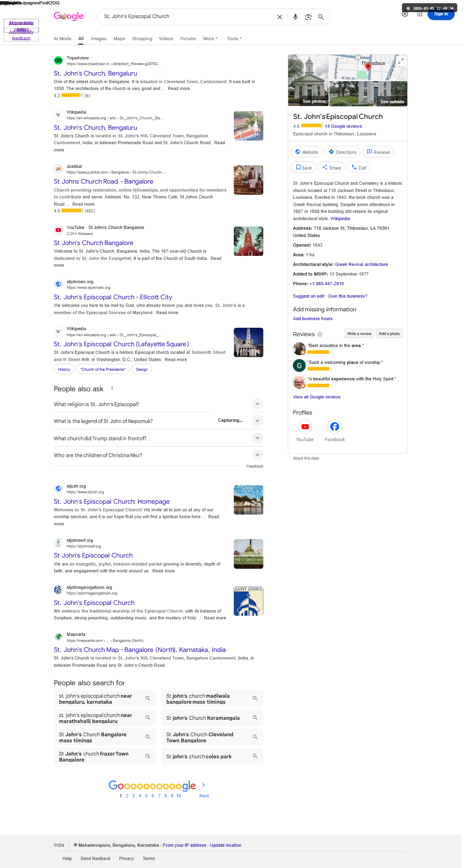Expand the map with fullscreen arrows icon
466x868 pixels.
click(x=401, y=61)
